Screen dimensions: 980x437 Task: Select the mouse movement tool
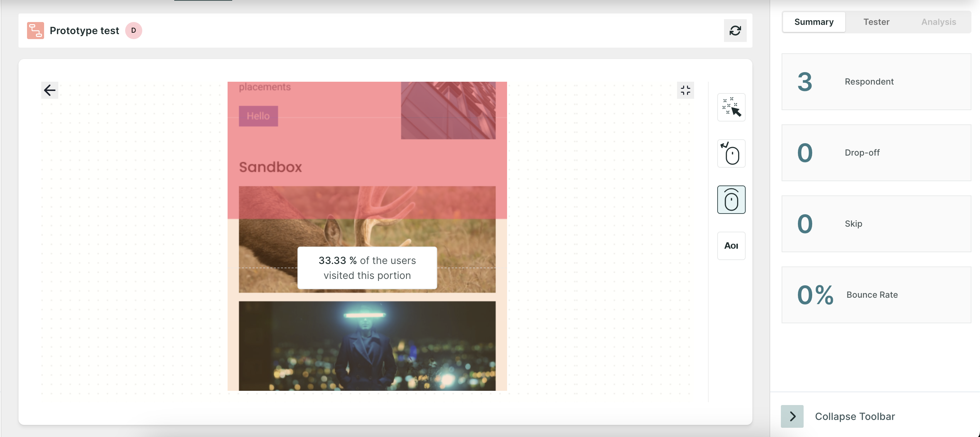[731, 153]
